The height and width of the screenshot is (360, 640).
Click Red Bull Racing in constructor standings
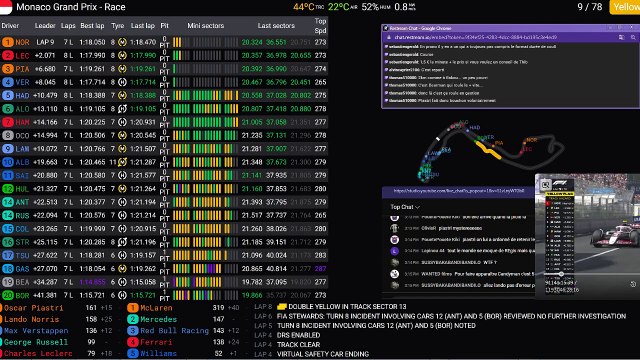pos(174,331)
